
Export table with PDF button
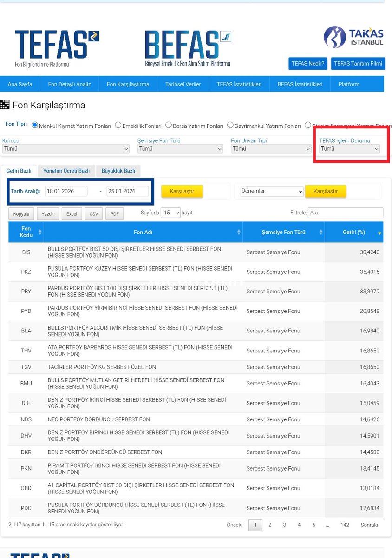114,214
